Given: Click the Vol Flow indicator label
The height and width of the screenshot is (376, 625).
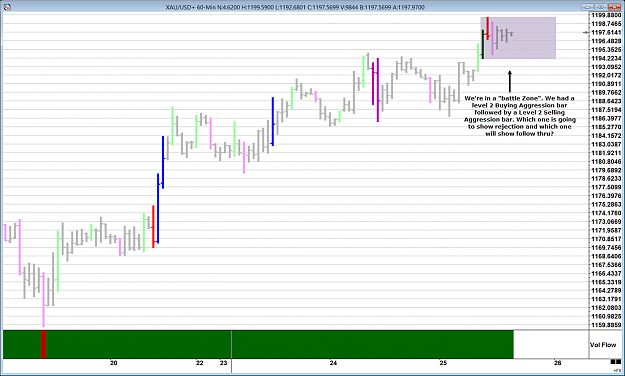Looking at the screenshot, I should 603,345.
